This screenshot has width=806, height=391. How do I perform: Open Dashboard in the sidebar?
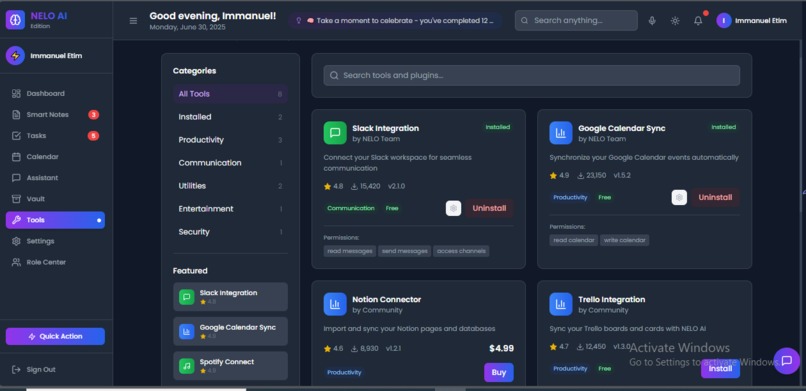tap(56, 94)
